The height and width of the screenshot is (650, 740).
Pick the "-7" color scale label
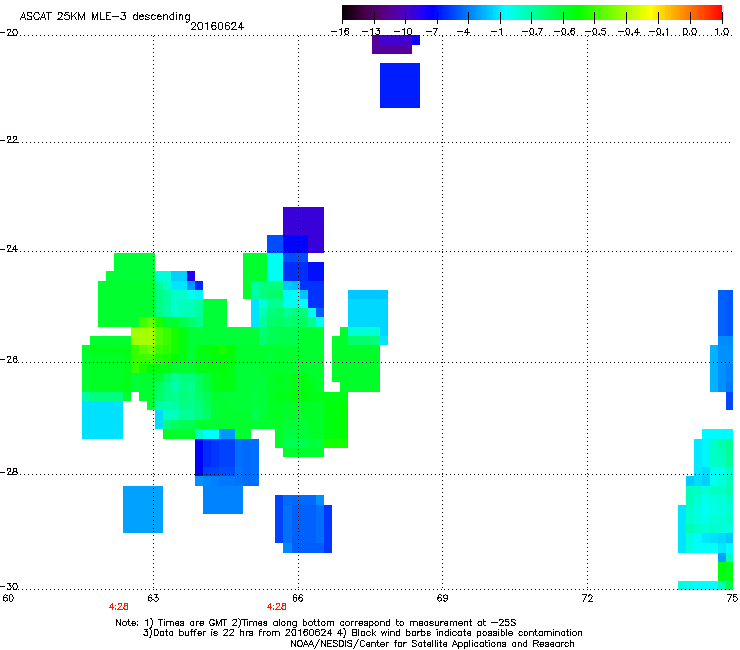click(x=433, y=32)
